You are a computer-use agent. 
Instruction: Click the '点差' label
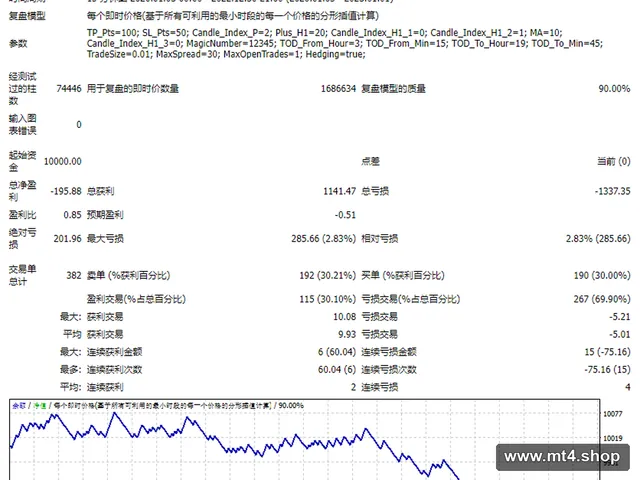click(370, 161)
